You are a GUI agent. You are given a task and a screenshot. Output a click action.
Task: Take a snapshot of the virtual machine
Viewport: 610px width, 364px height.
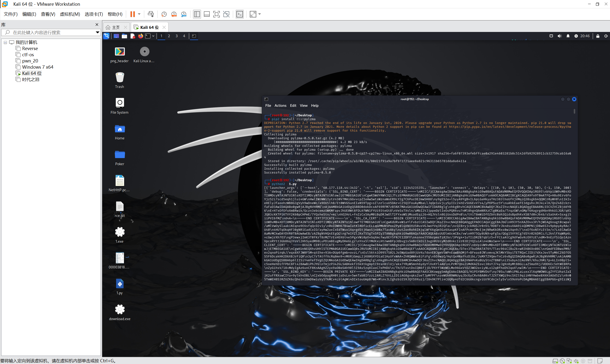(164, 14)
